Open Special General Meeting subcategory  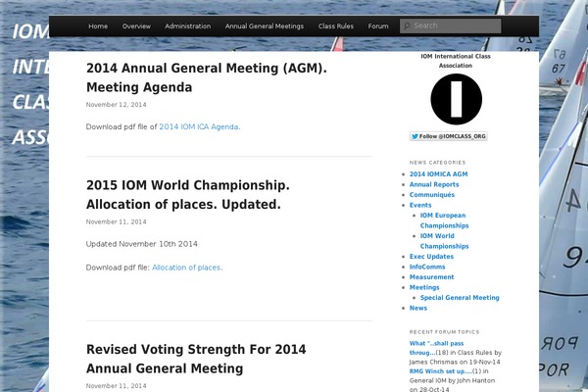[460, 298]
